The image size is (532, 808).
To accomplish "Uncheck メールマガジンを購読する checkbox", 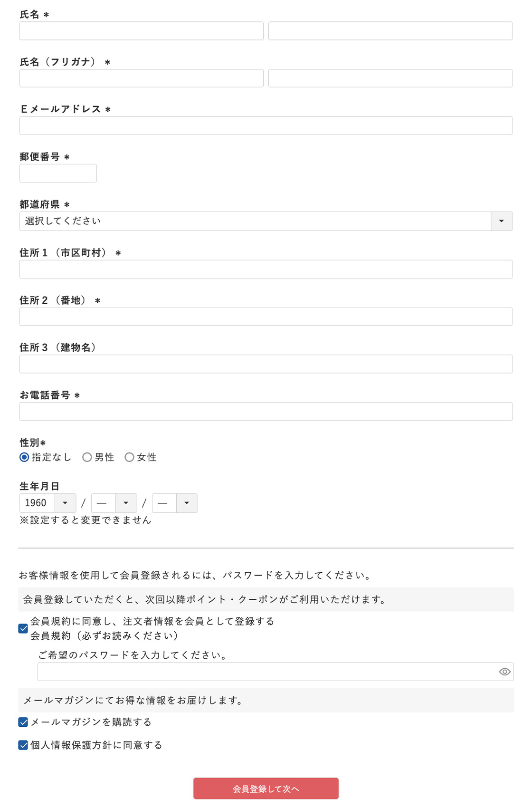I will (23, 722).
